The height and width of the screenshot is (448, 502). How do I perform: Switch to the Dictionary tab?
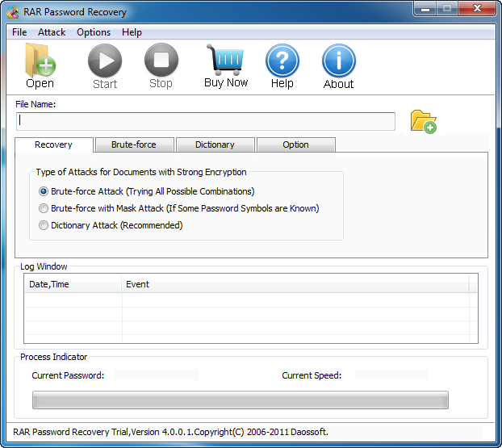click(215, 144)
